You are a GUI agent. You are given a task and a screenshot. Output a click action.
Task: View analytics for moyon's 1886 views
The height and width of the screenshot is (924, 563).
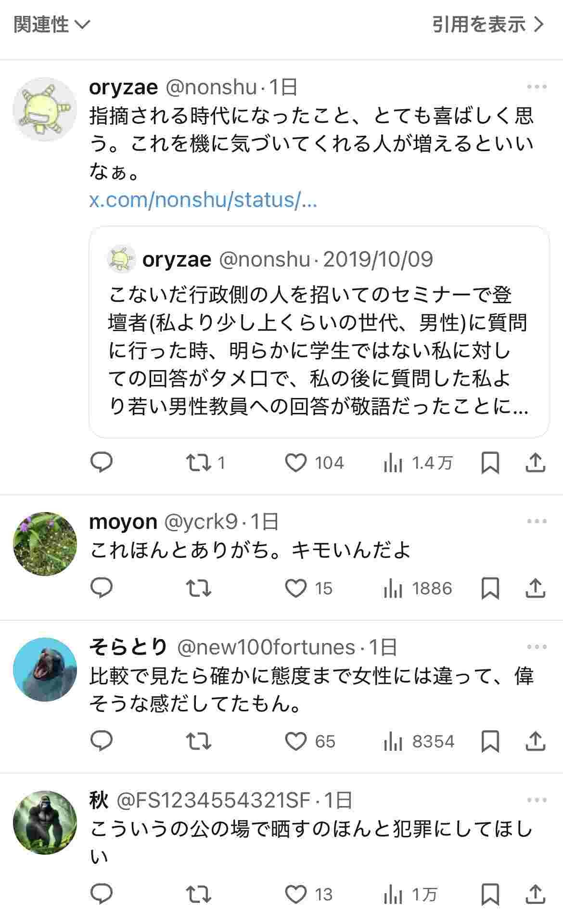tap(418, 588)
